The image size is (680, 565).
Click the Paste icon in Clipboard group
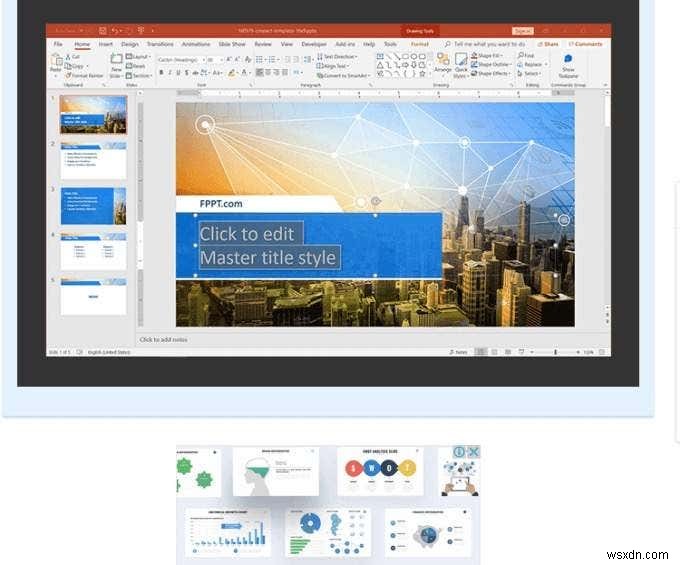(56, 60)
